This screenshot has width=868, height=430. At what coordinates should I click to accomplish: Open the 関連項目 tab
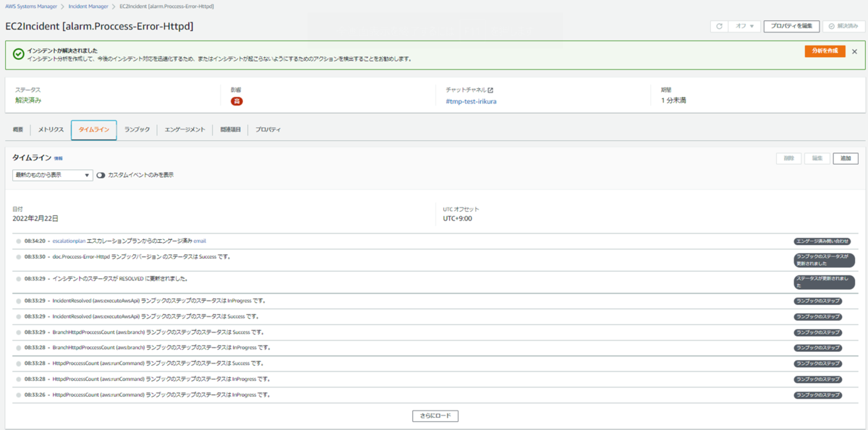click(x=230, y=129)
